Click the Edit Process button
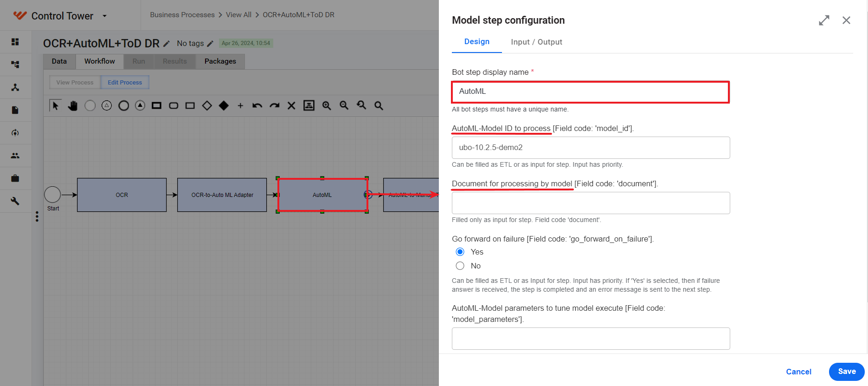The width and height of the screenshot is (868, 386). pyautogui.click(x=125, y=82)
